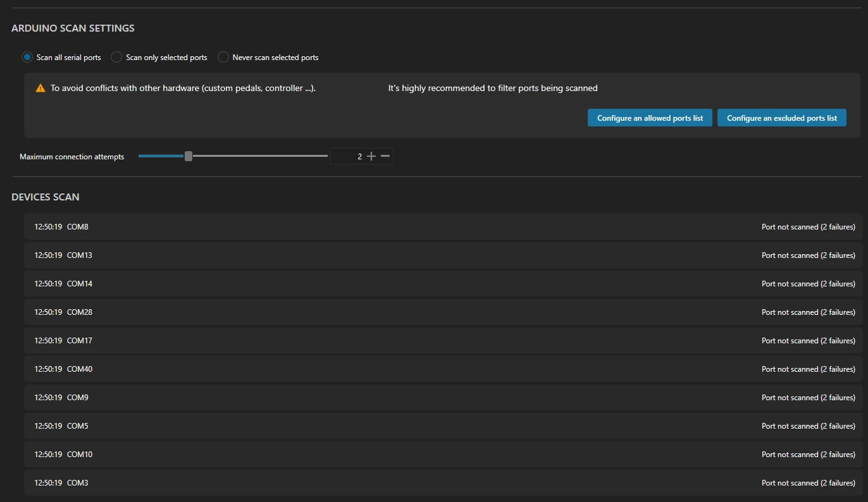868x502 pixels.
Task: Click Configure an excluded ports list button
Action: point(781,118)
